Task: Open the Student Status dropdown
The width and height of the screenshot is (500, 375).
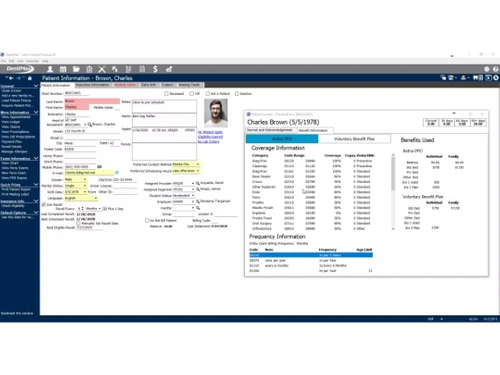Action: [193, 195]
